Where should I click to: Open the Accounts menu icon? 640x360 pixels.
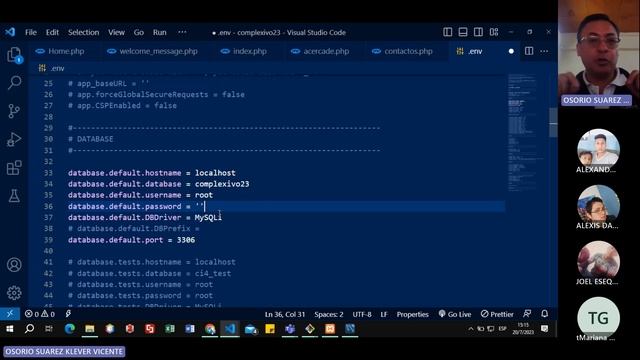pyautogui.click(x=14, y=264)
